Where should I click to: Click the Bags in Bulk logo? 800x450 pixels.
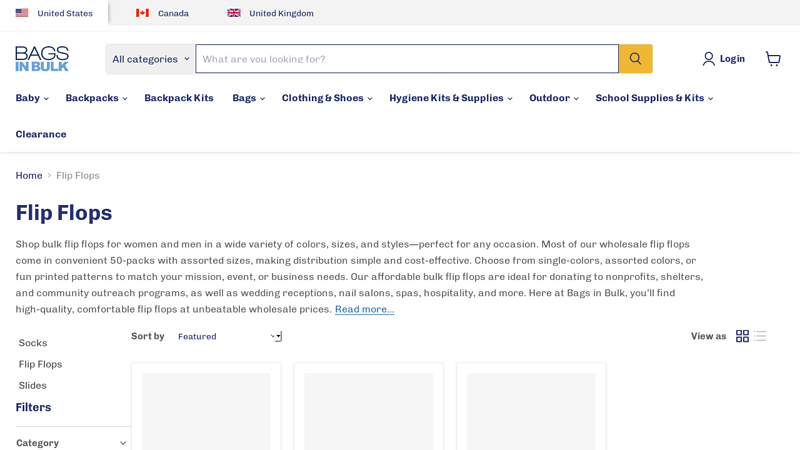tap(42, 59)
